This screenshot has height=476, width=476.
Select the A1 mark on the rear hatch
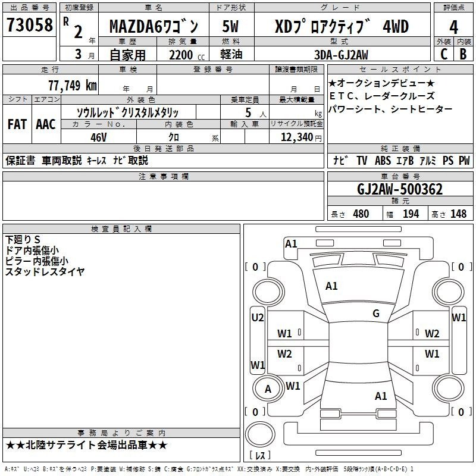(381, 396)
